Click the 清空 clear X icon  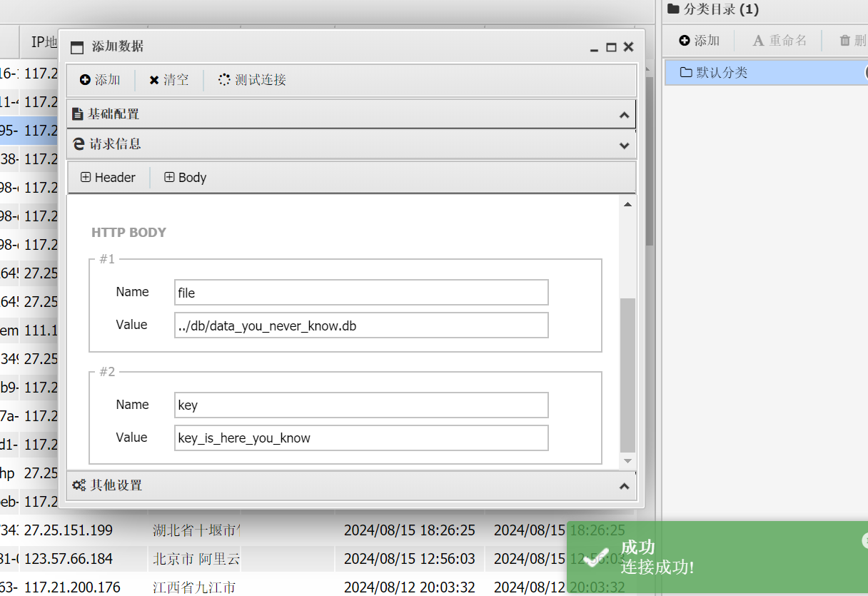click(154, 80)
